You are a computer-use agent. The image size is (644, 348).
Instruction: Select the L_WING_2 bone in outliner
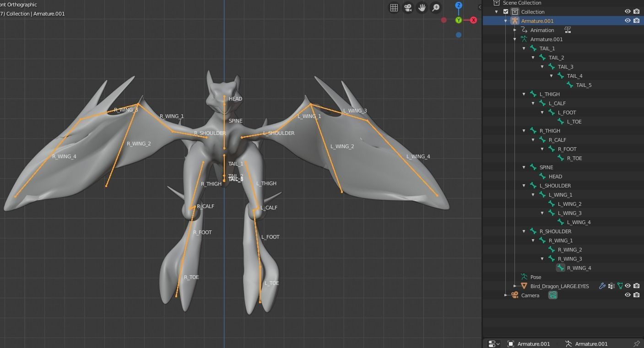coord(569,204)
